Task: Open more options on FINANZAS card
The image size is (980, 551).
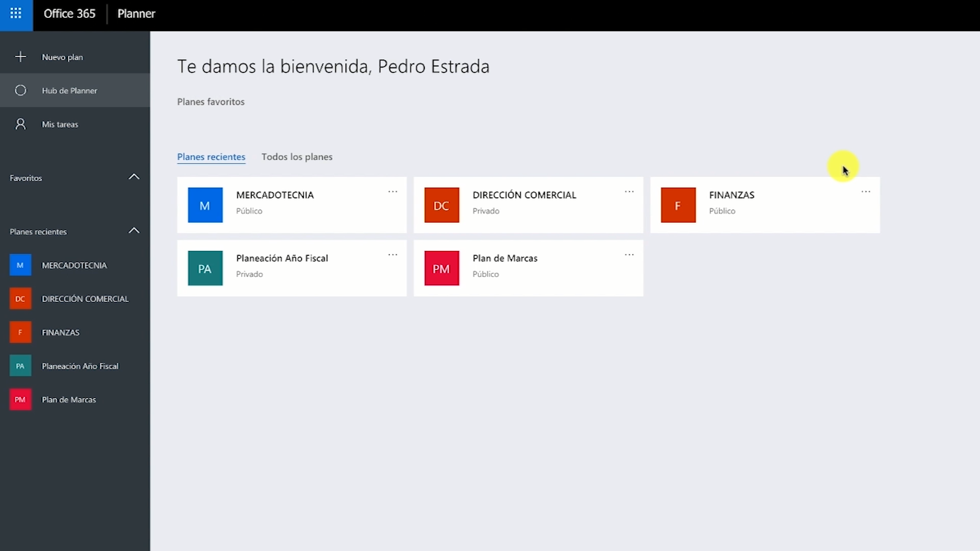Action: pyautogui.click(x=865, y=192)
